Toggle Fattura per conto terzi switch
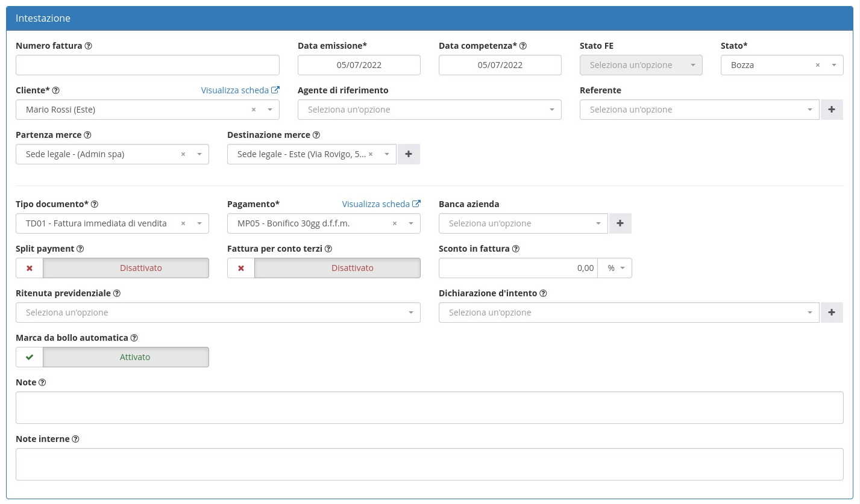The height and width of the screenshot is (504, 860). pyautogui.click(x=324, y=268)
